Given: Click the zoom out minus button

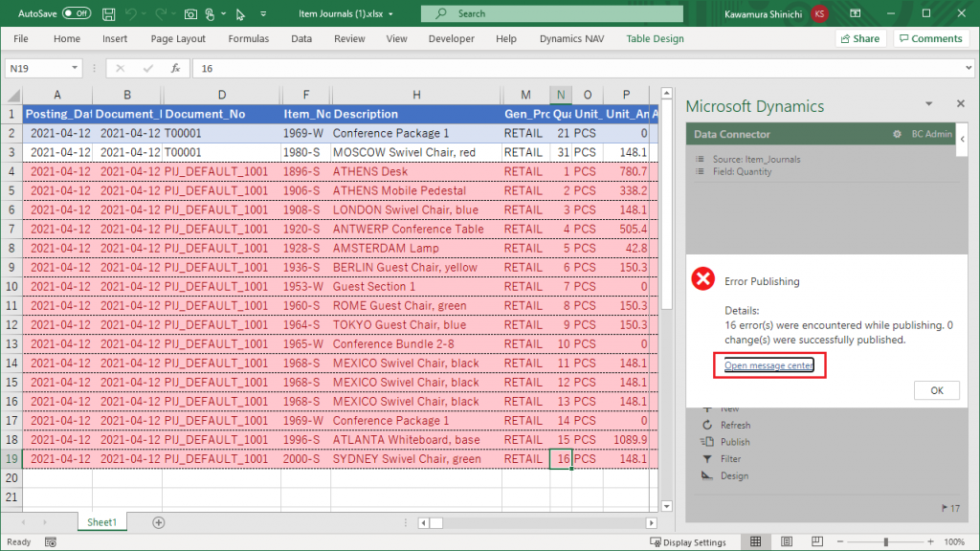Looking at the screenshot, I should click(840, 541).
